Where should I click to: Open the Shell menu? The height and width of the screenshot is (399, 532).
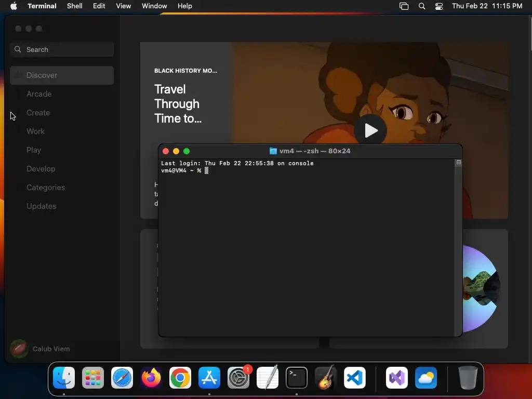click(75, 6)
